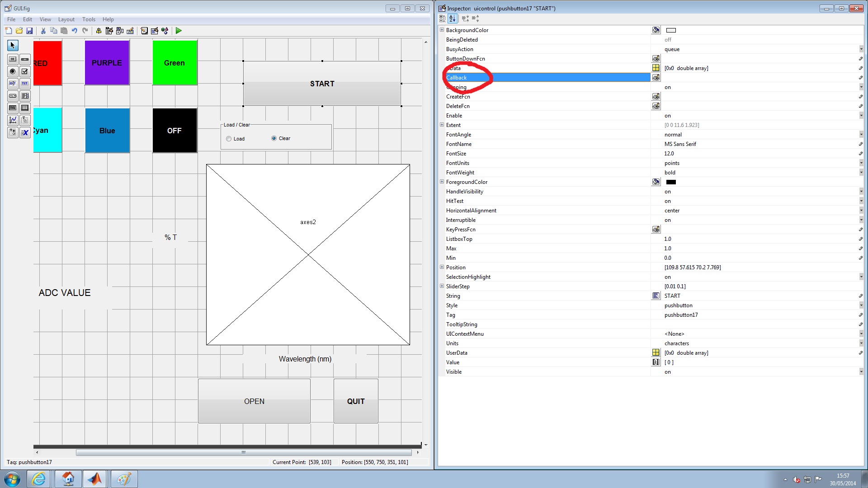Open the FontWeight dropdown arrow
868x488 pixels.
(x=861, y=173)
